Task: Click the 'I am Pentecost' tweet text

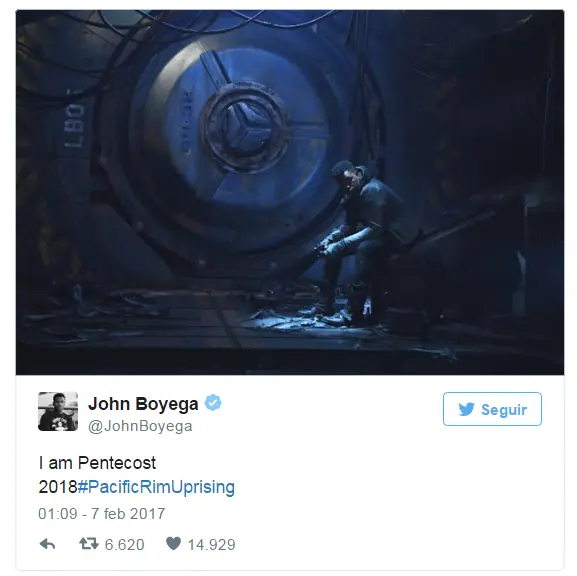Action: tap(97, 463)
